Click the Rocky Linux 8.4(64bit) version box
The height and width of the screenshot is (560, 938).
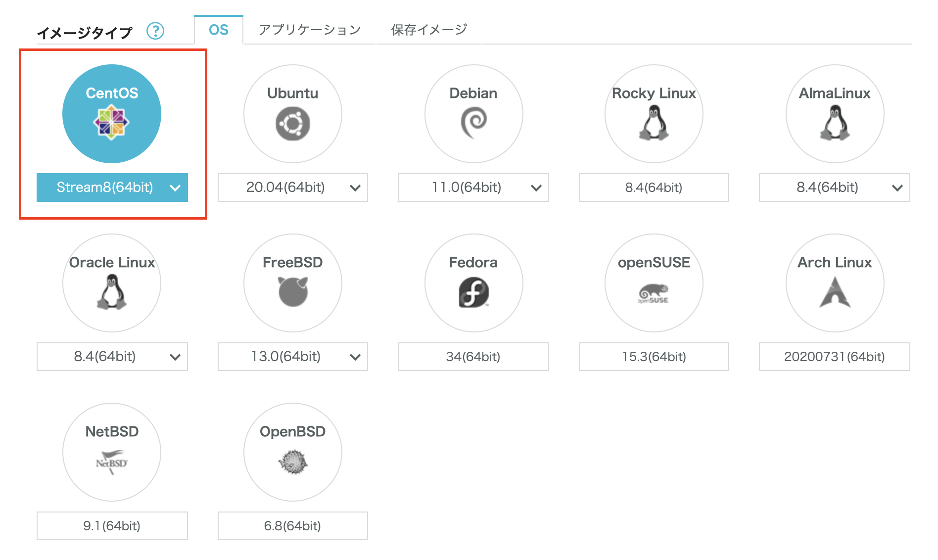coord(654,187)
